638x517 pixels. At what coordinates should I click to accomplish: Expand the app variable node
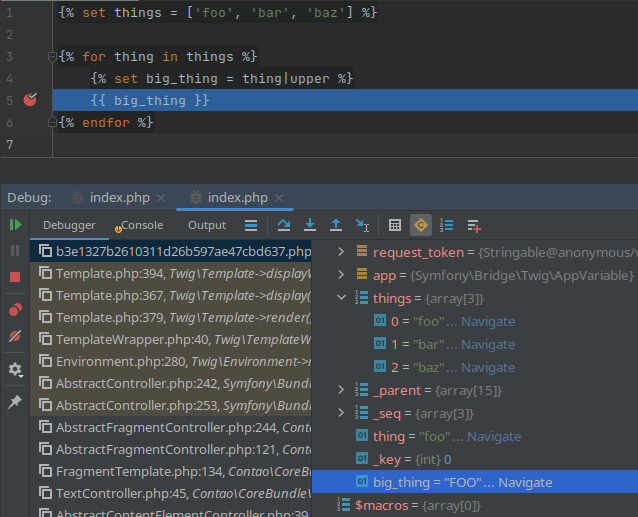coord(341,275)
